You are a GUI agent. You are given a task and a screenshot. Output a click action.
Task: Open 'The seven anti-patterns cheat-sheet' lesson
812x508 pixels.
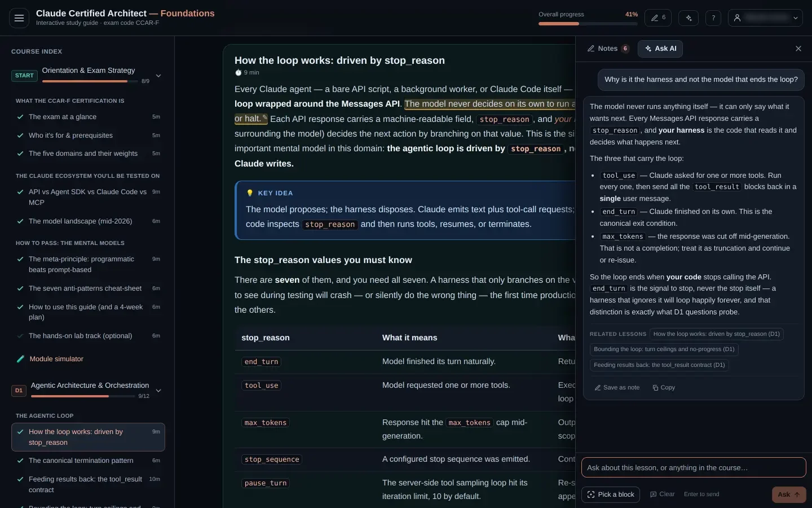88,288
